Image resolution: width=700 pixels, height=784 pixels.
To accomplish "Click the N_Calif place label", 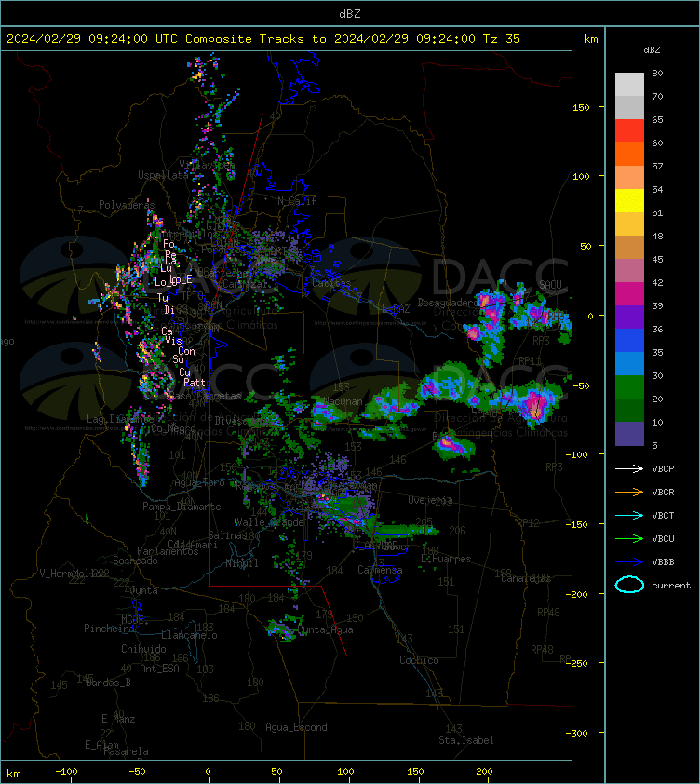I will tap(297, 201).
